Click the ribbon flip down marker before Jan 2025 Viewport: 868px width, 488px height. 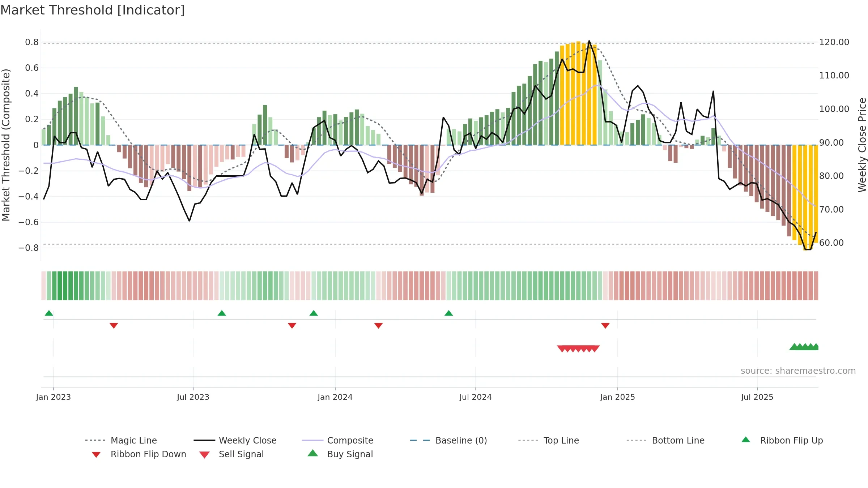(x=605, y=326)
